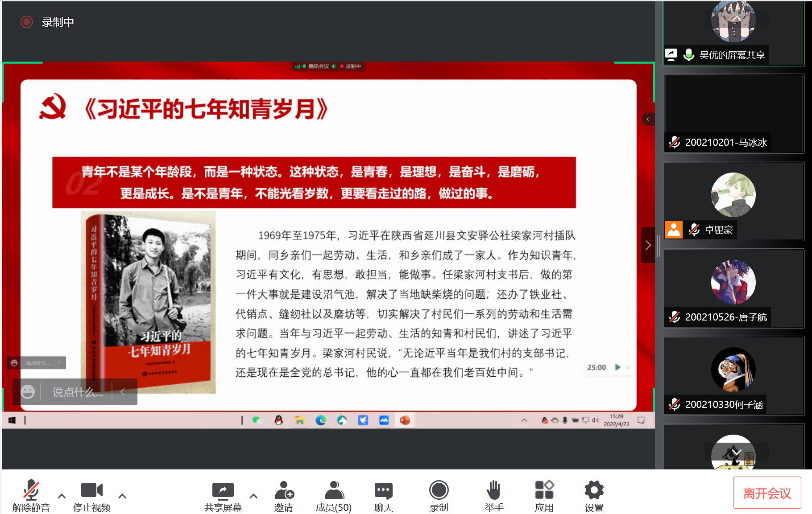Start recording via the 录制 icon
The width and height of the screenshot is (812, 514).
point(439,489)
